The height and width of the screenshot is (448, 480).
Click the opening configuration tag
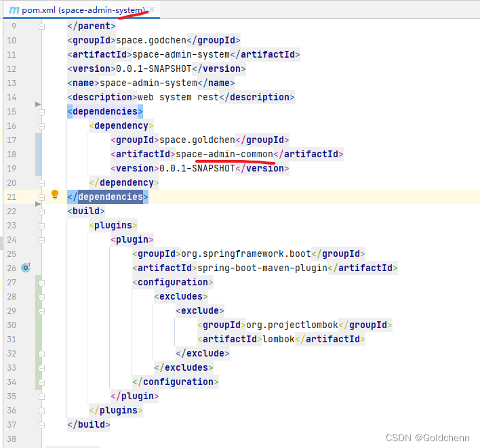[x=173, y=282]
